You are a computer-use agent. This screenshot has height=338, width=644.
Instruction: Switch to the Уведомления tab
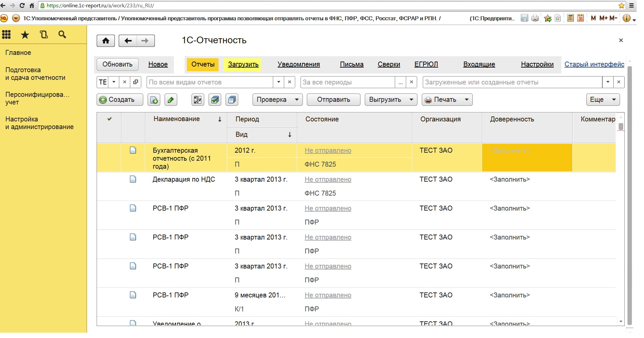point(299,64)
